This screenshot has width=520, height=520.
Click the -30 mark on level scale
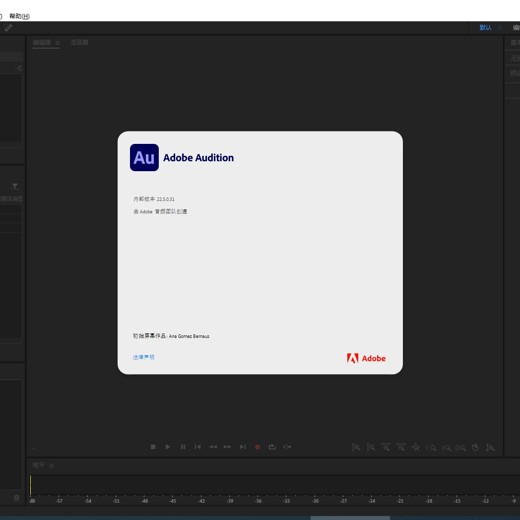[315, 501]
